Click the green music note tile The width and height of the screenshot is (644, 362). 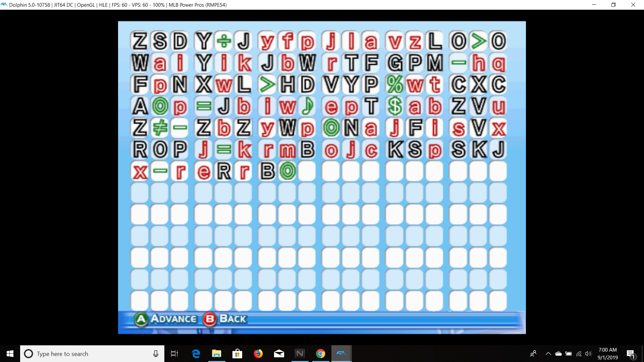coord(307,106)
